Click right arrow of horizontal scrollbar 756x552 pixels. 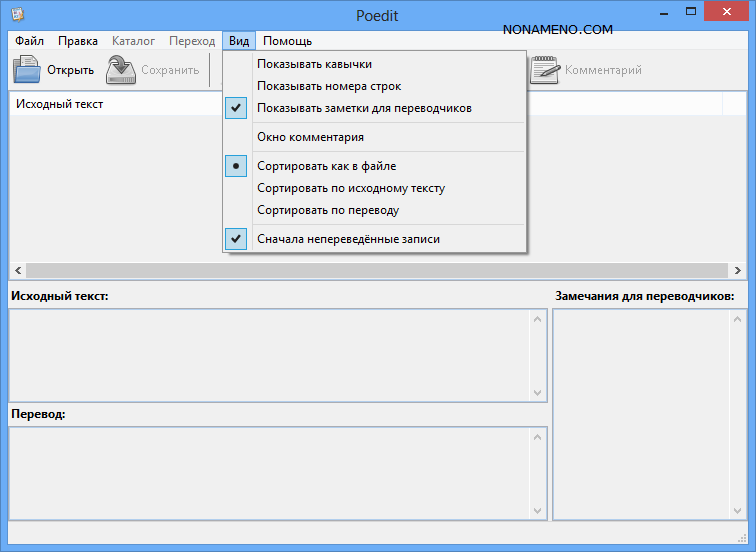pos(738,271)
